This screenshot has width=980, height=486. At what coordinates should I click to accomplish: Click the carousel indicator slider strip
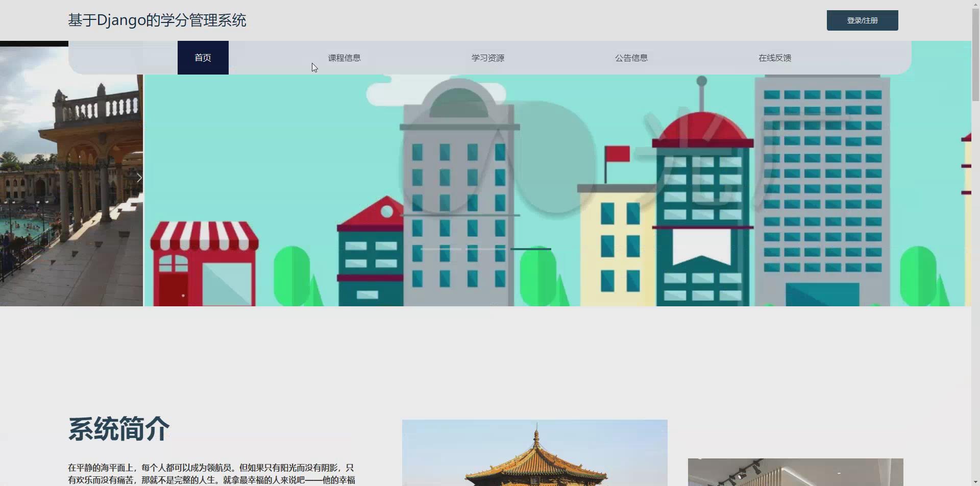point(485,249)
